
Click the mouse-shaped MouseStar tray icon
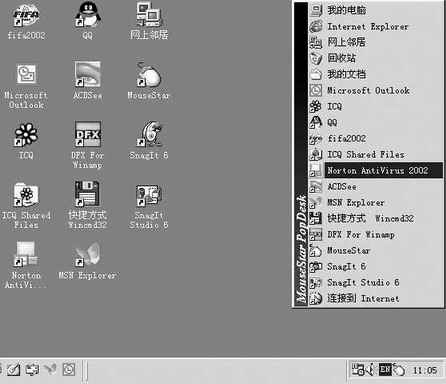399,369
